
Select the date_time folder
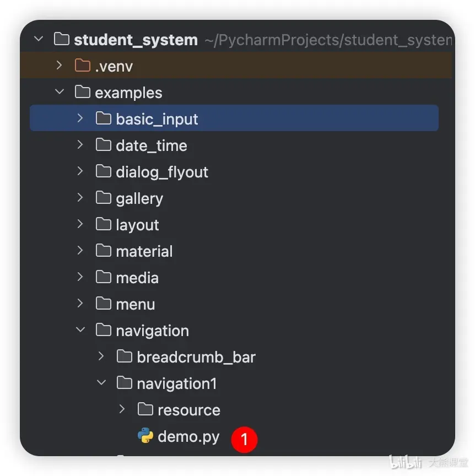234,145
